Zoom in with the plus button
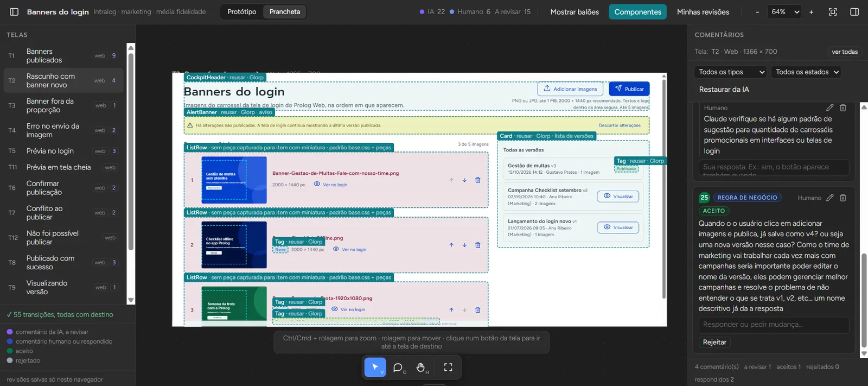868x386 pixels. coord(812,12)
